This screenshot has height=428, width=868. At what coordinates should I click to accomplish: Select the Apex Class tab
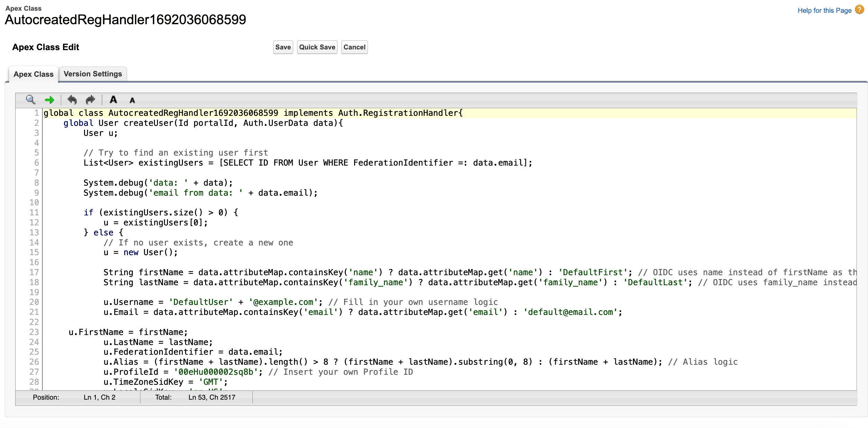point(33,74)
